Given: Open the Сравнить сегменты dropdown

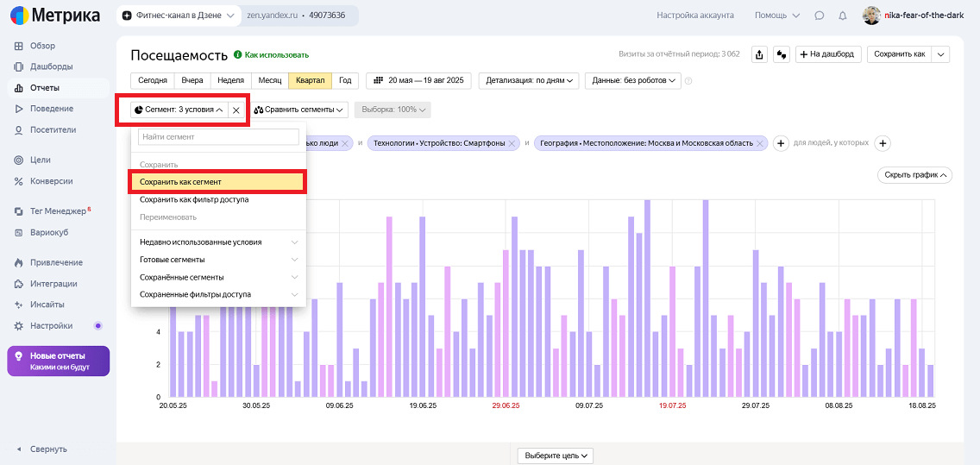Looking at the screenshot, I should (299, 110).
